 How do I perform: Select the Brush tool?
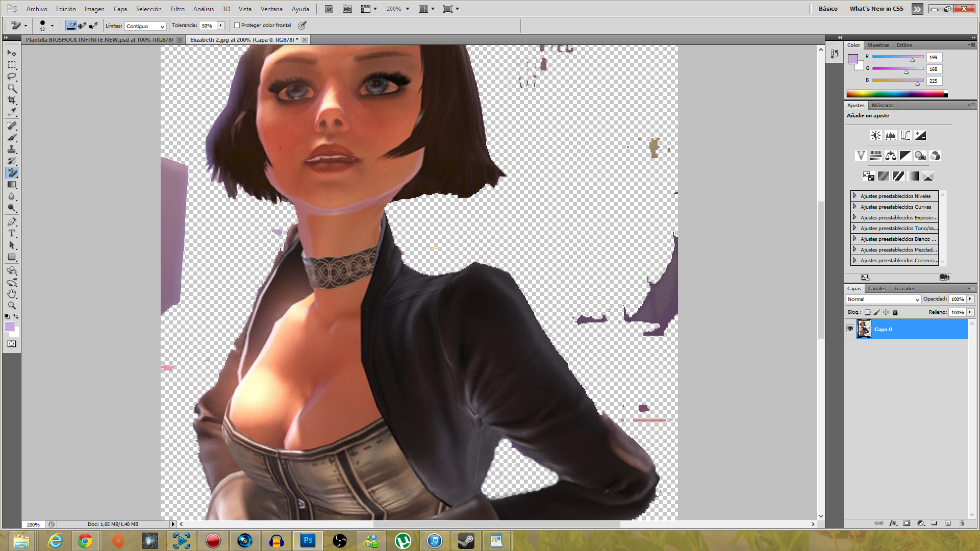tap(12, 137)
